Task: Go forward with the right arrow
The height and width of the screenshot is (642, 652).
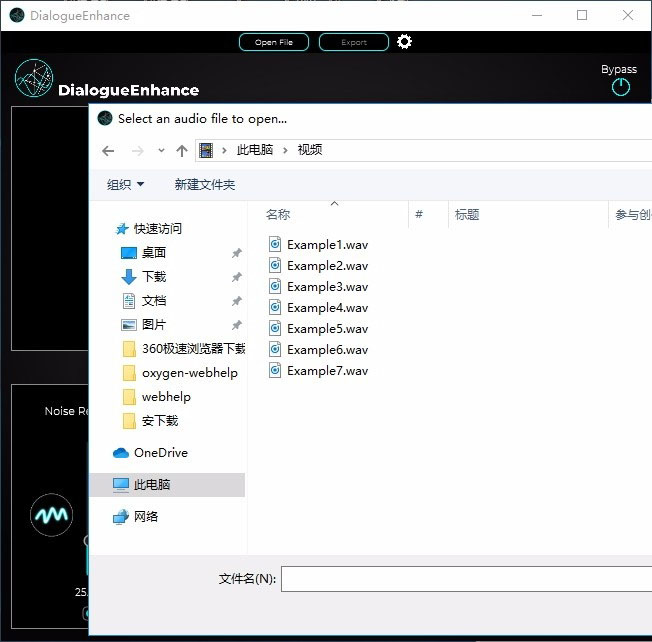Action: (x=137, y=151)
